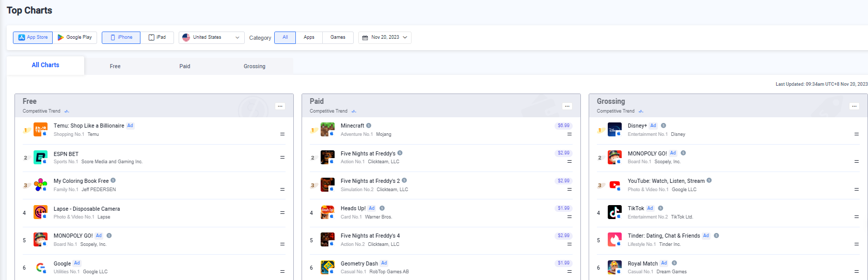This screenshot has width=868, height=280.
Task: Open the Temu app icon
Action: [40, 129]
